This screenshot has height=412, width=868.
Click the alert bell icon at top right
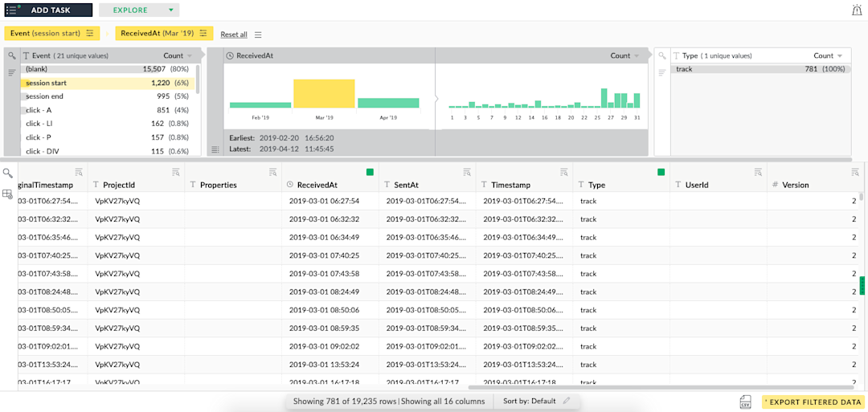(x=857, y=10)
